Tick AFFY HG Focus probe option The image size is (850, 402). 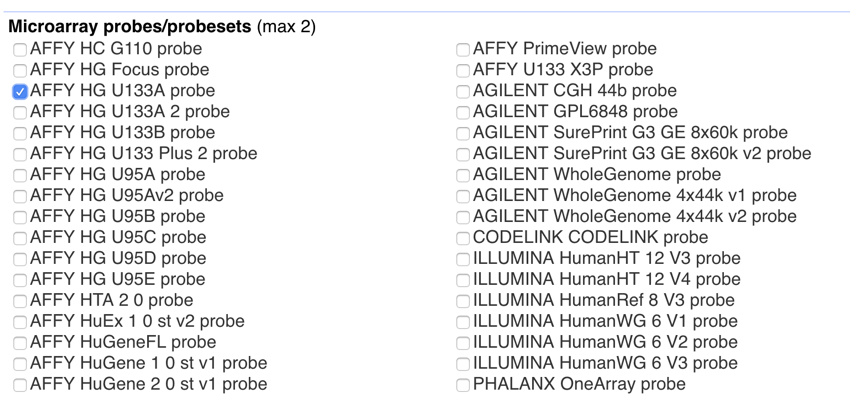coord(20,70)
